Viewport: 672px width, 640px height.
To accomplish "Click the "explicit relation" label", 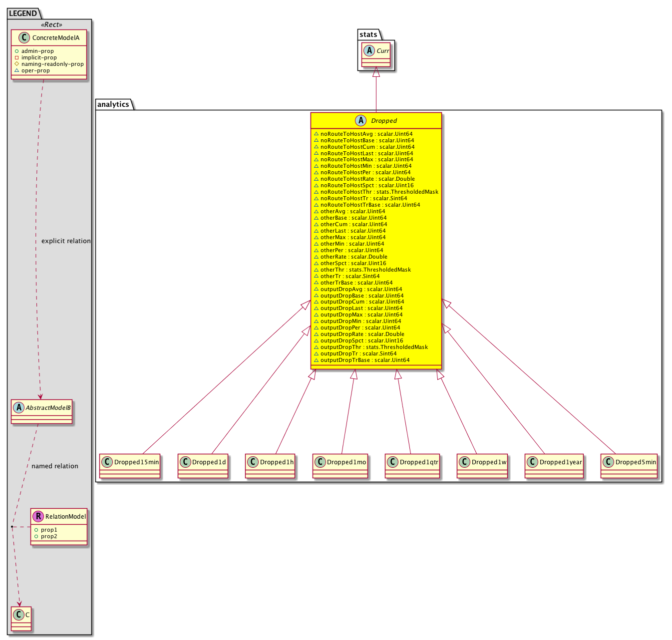I will (x=66, y=241).
